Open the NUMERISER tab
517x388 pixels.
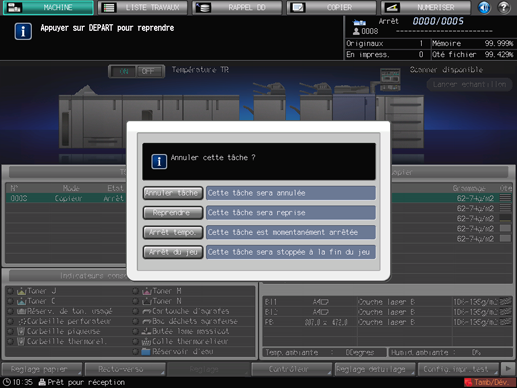click(x=426, y=8)
